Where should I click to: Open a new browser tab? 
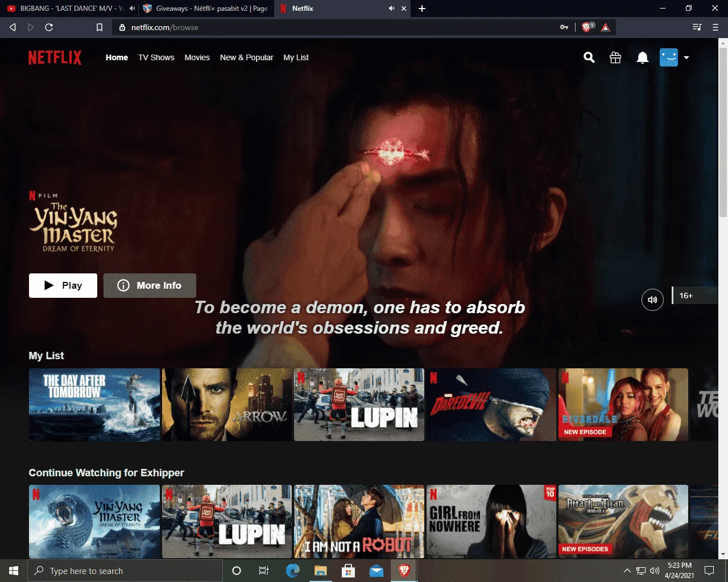pyautogui.click(x=422, y=9)
